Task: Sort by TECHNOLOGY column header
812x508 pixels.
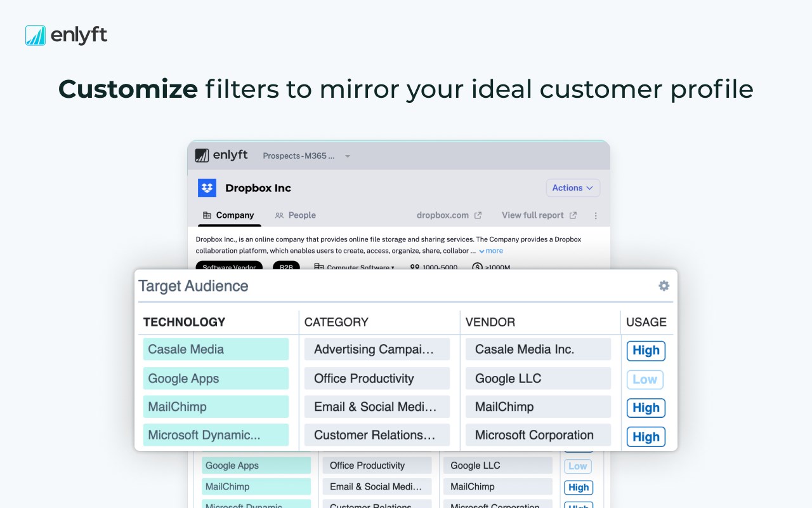Action: 184,322
